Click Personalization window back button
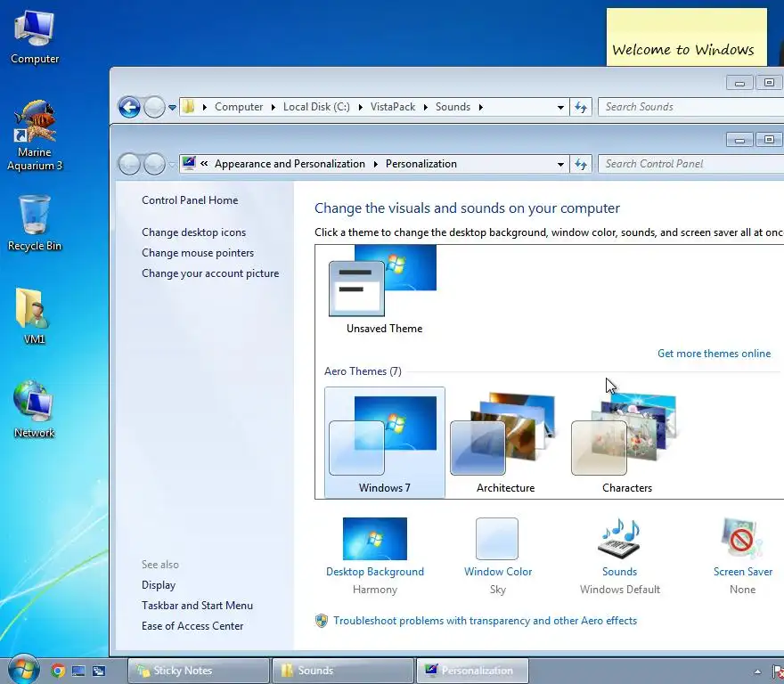The width and height of the screenshot is (784, 684). tap(129, 164)
